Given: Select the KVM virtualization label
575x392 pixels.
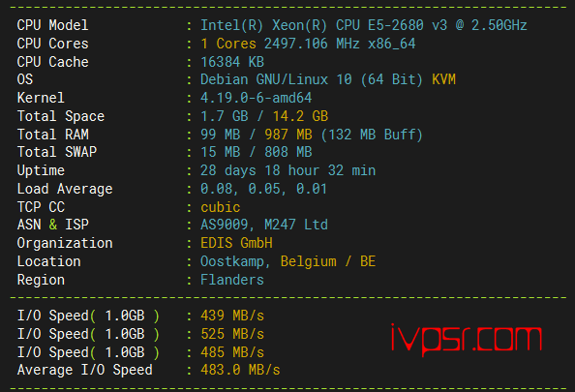Looking at the screenshot, I should point(443,79).
